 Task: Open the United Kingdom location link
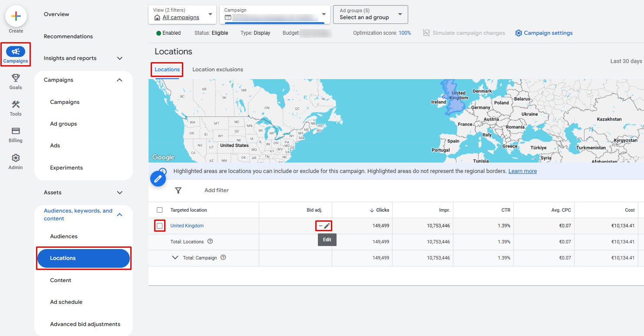(187, 226)
